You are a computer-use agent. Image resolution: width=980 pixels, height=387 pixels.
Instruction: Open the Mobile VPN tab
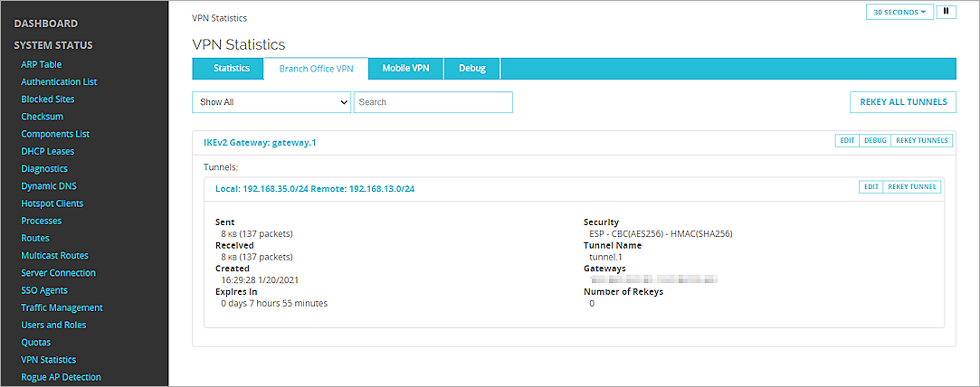[x=405, y=69]
